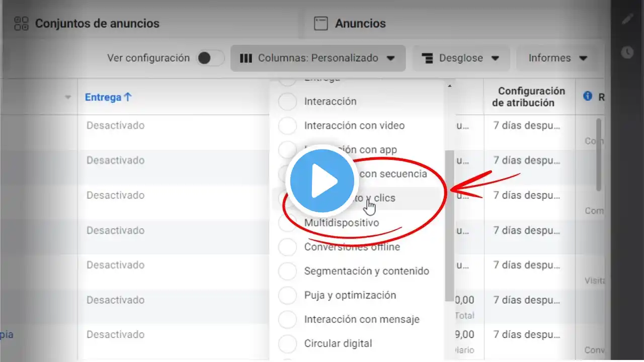
Task: Sort ascending using the Entrega arrow icon
Action: point(128,98)
